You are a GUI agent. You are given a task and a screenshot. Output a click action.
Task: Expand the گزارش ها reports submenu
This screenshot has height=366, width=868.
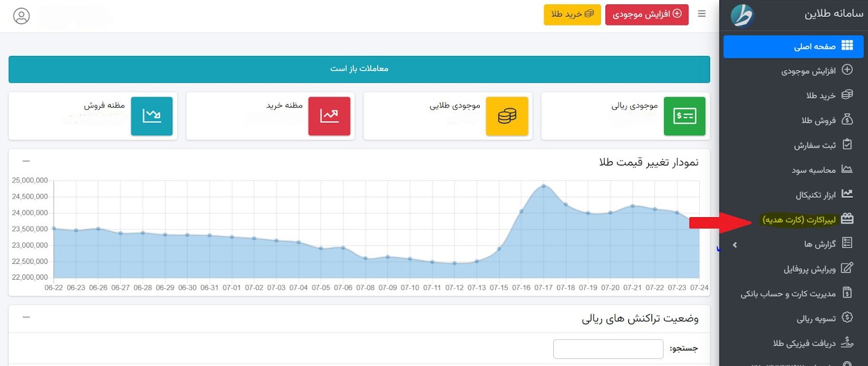(735, 245)
